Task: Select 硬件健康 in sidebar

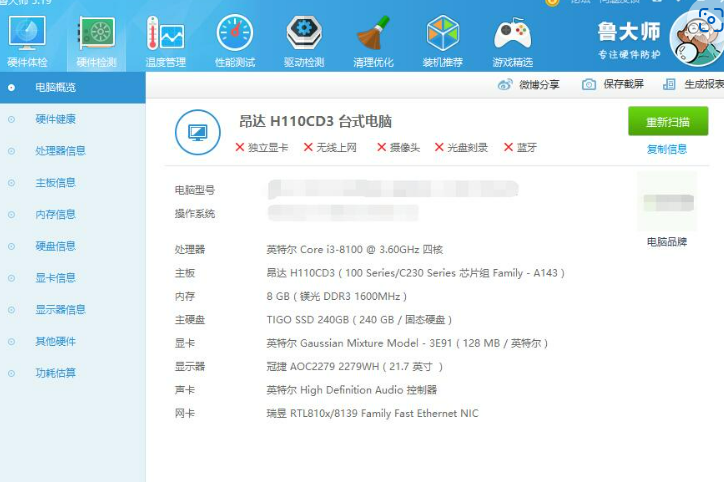Action: tap(55, 119)
